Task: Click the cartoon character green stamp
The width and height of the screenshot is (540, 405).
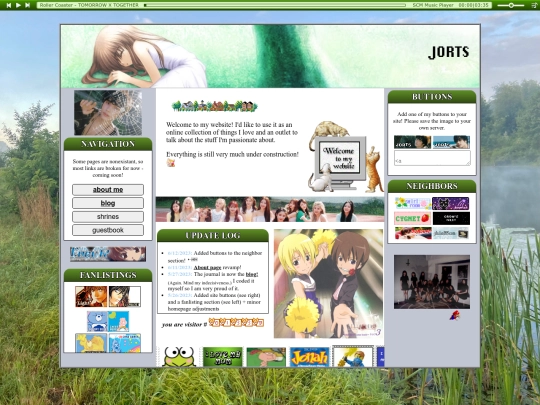Action: (266, 357)
